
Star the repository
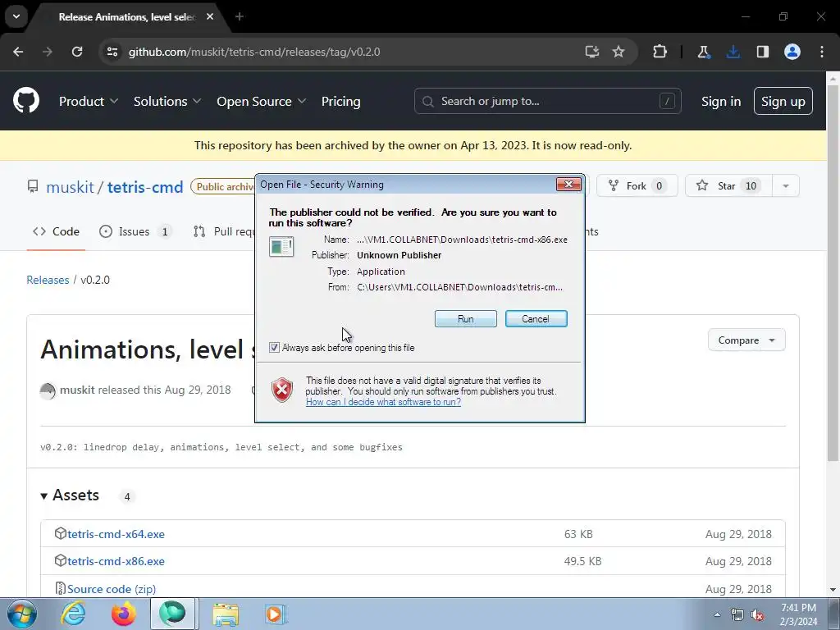pos(728,186)
